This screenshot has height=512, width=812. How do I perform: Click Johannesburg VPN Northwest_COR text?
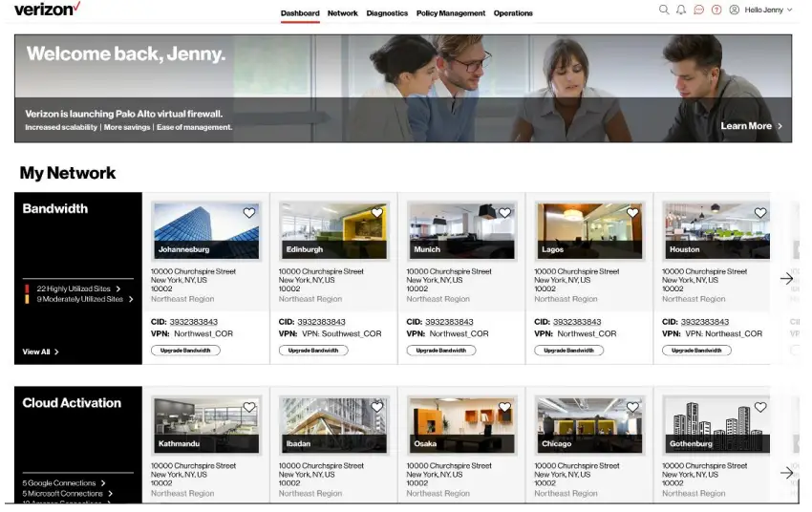point(203,334)
